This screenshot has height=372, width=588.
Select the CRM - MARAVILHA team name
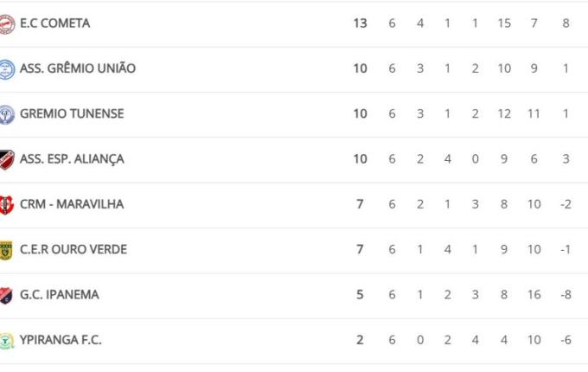[72, 204]
